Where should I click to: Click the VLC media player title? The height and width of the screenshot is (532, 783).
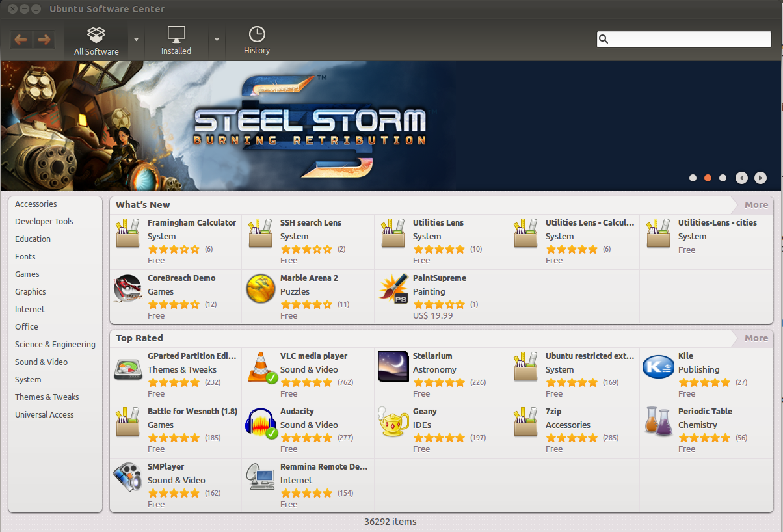pos(313,356)
